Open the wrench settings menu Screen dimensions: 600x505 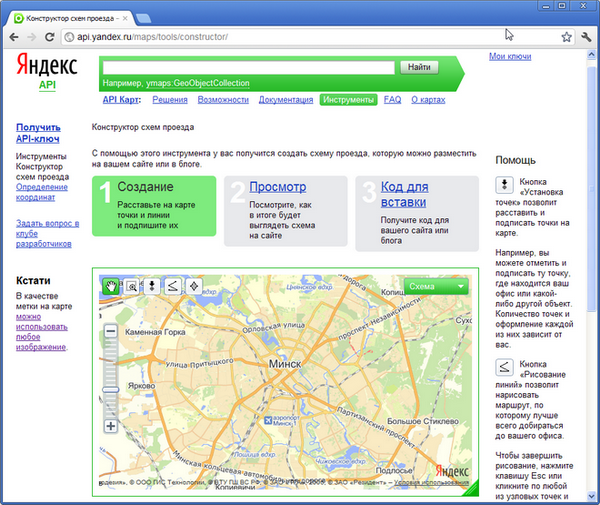(586, 37)
